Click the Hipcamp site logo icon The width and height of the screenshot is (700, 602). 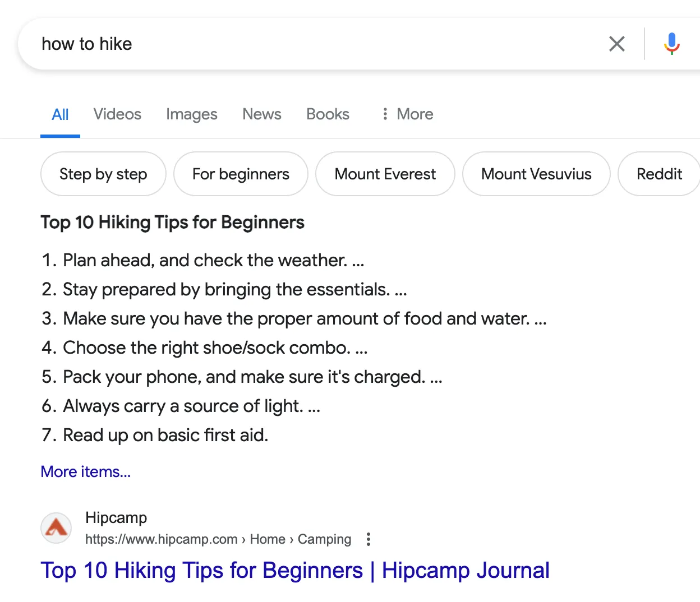click(56, 527)
